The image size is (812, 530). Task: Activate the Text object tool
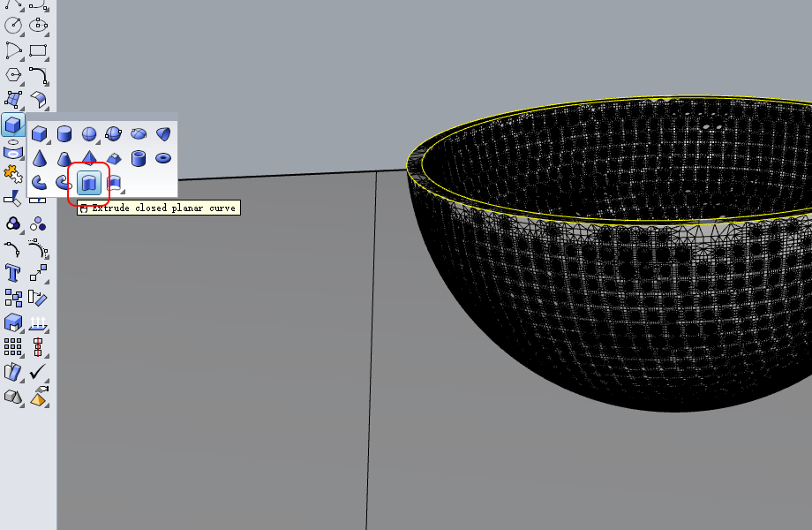coord(13,273)
